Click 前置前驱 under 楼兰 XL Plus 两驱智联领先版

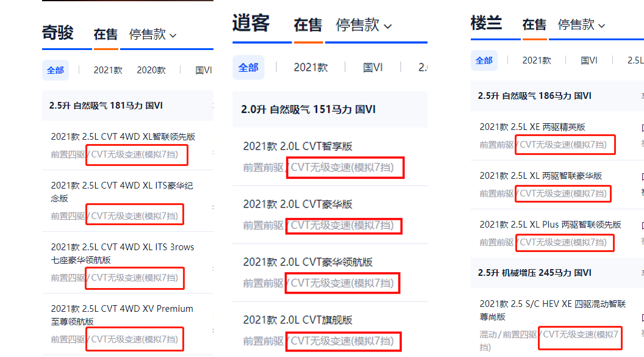click(496, 242)
